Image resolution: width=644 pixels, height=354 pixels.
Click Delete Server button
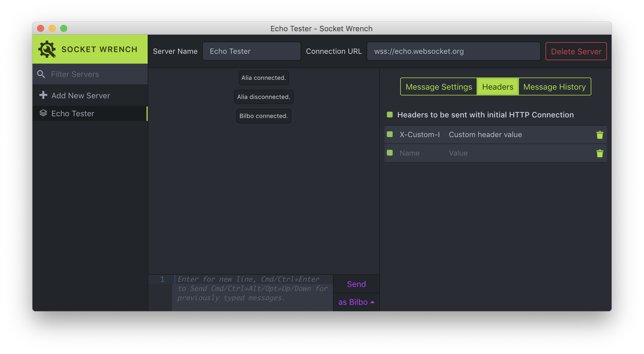point(576,51)
